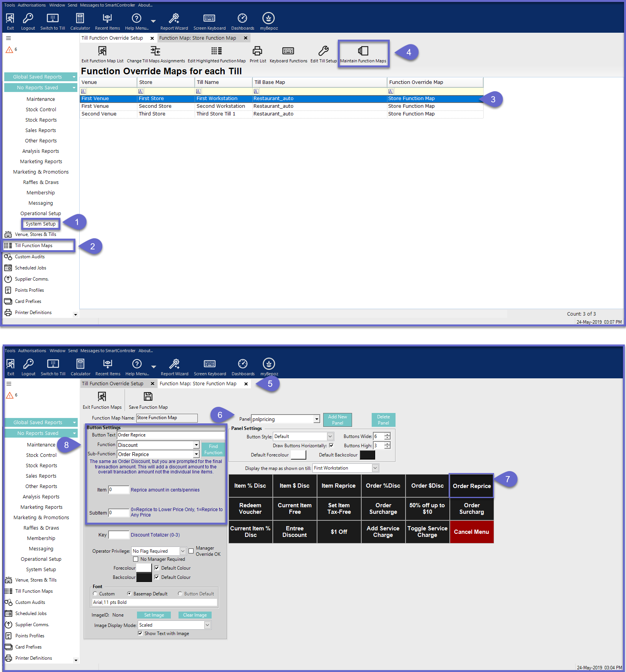Select the Custom font radio button
626x672 pixels.
click(x=95, y=594)
